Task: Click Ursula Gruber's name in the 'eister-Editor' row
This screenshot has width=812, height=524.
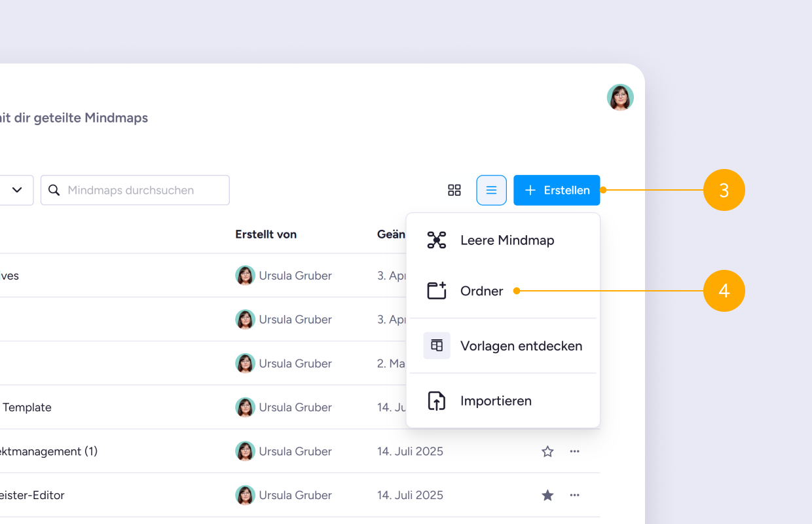Action: point(295,495)
